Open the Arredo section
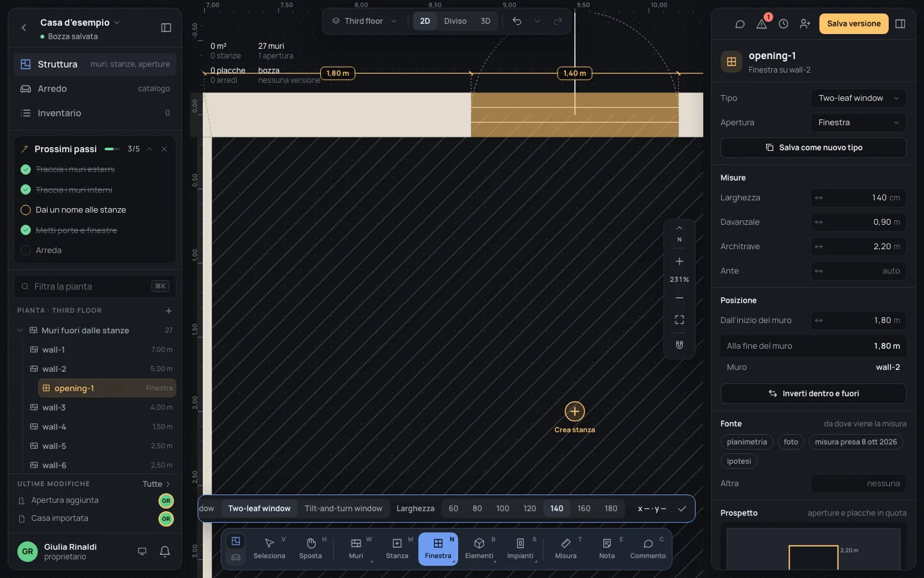The width and height of the screenshot is (924, 578). point(95,89)
